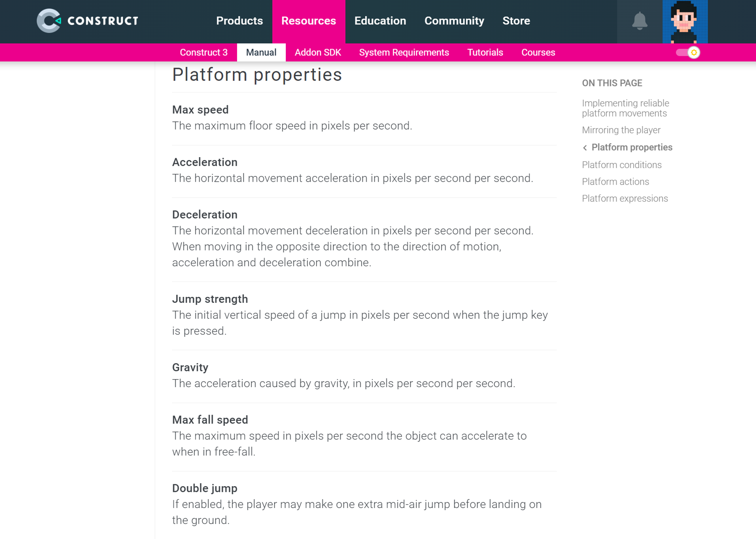Jump to Mirroring the player section
The image size is (756, 539).
pyautogui.click(x=621, y=130)
